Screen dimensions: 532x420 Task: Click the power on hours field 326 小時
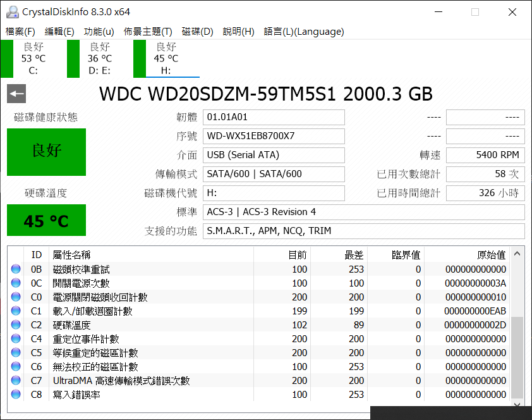point(485,193)
